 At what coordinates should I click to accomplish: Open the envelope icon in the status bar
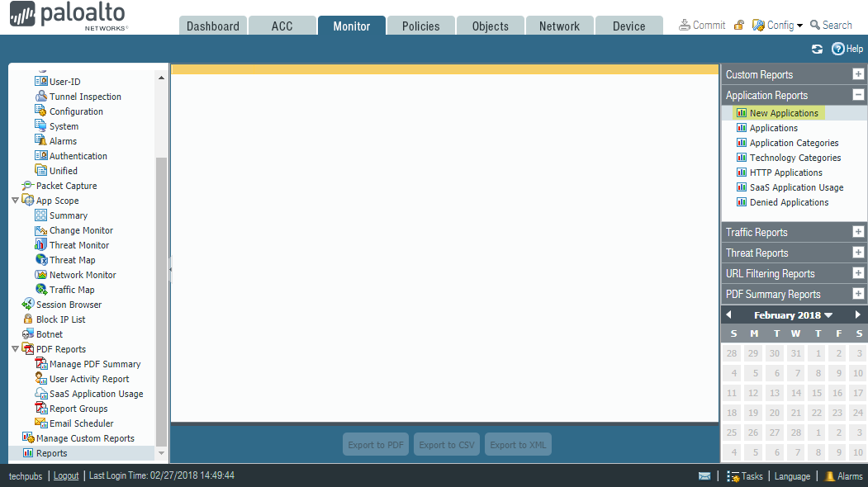[x=704, y=476]
